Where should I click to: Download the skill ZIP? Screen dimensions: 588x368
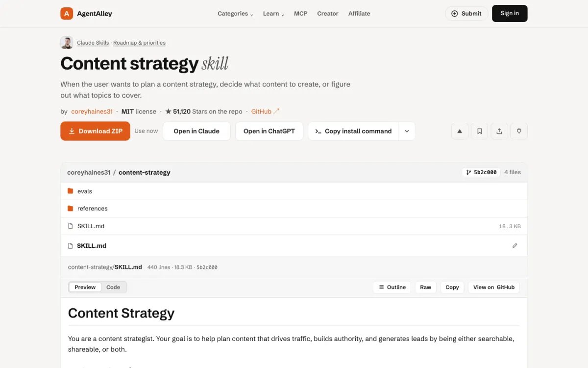click(x=96, y=131)
